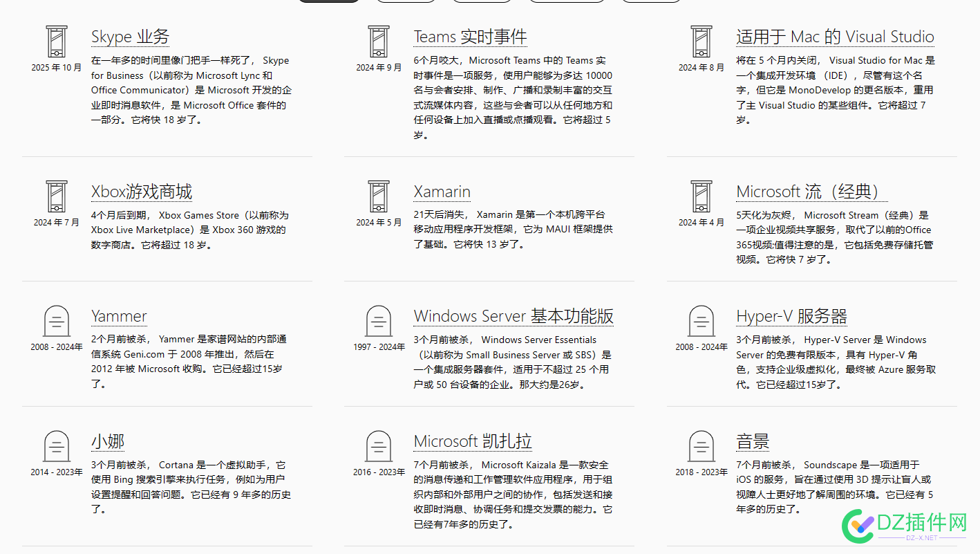Open the Hyper-V 服务器 title link
The width and height of the screenshot is (980, 554).
point(791,317)
